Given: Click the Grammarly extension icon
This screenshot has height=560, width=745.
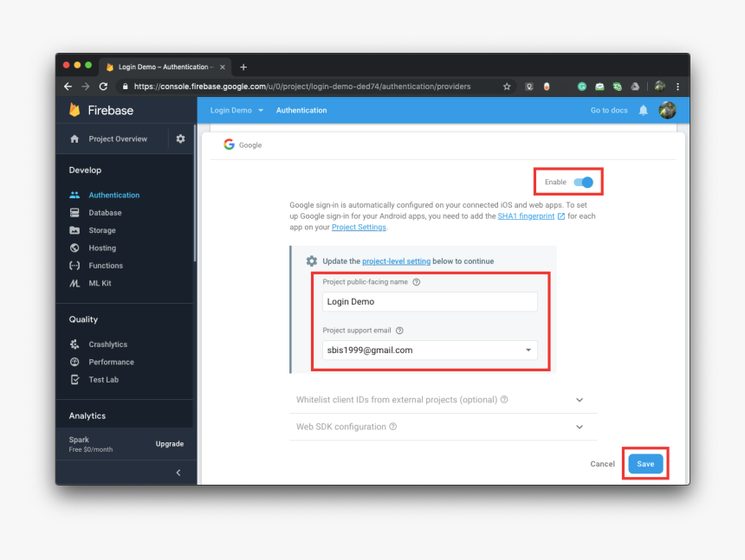Looking at the screenshot, I should tap(581, 87).
